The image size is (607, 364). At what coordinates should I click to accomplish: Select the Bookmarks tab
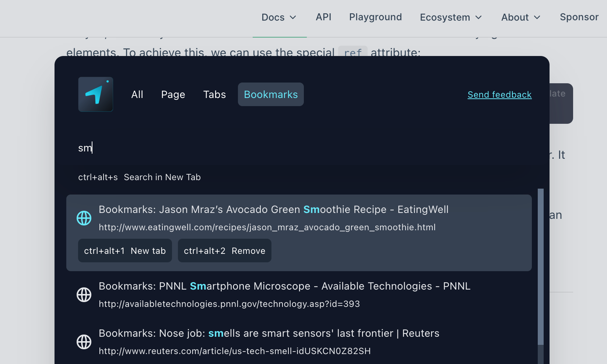pyautogui.click(x=271, y=95)
